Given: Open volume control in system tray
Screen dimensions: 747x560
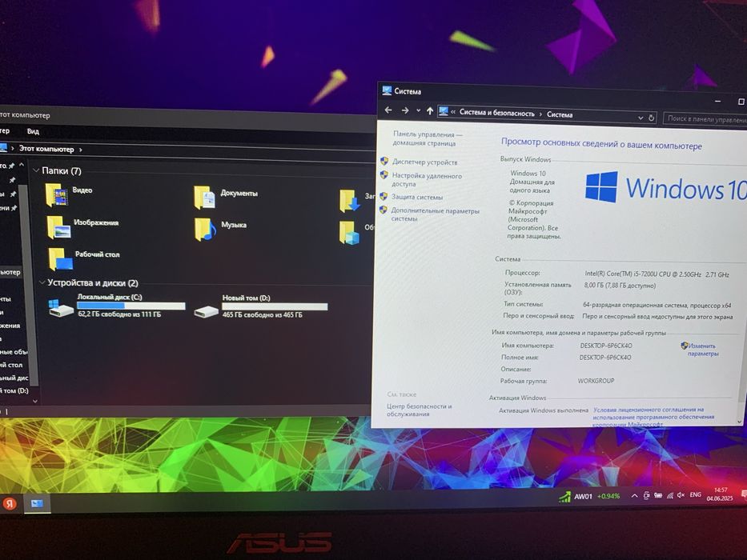Looking at the screenshot, I should 681,495.
